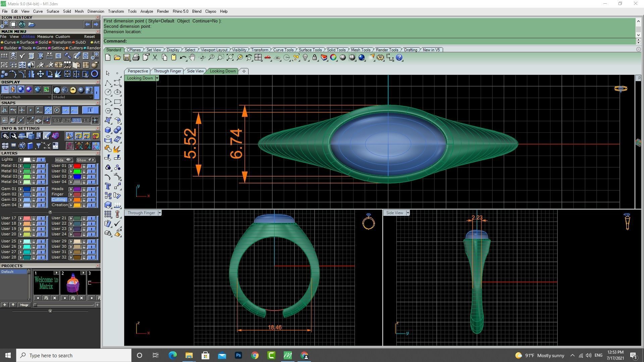Select the Pan hand tool
Image resolution: width=644 pixels, height=362 pixels.
coord(192,58)
